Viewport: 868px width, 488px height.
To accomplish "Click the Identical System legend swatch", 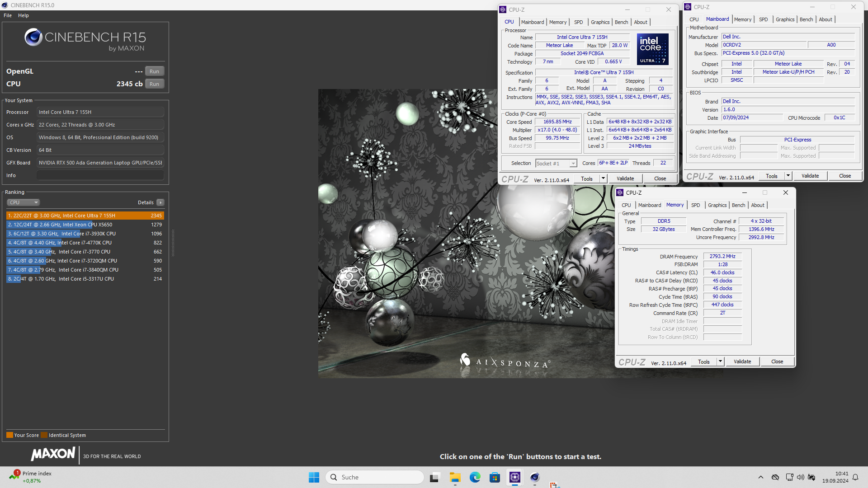I will click(44, 435).
